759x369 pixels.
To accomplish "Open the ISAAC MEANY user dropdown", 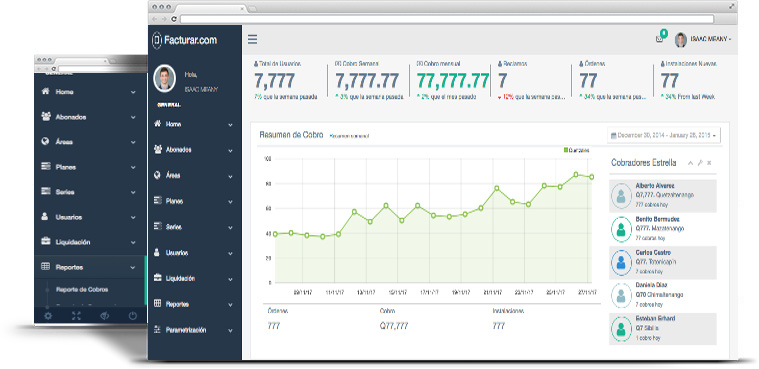I will 711,39.
